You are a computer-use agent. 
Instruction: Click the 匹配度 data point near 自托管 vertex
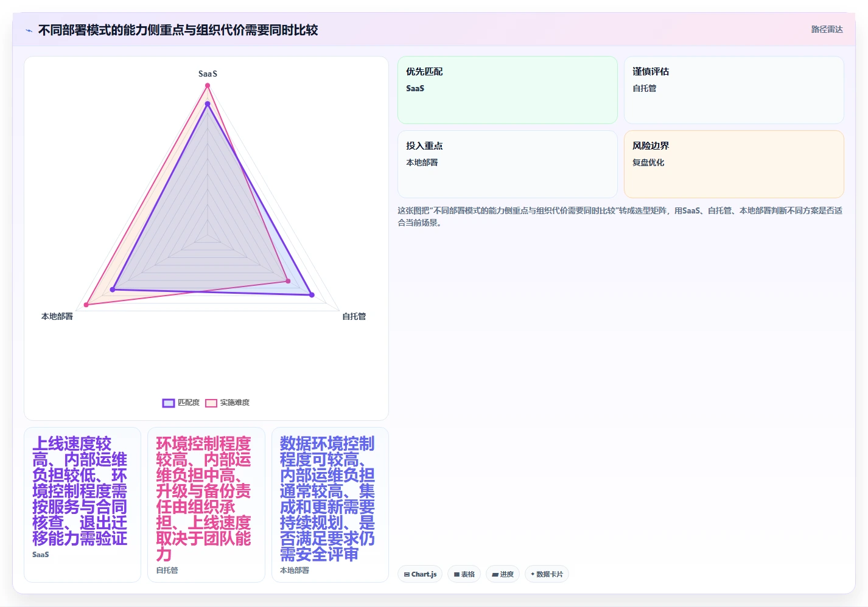pos(312,295)
